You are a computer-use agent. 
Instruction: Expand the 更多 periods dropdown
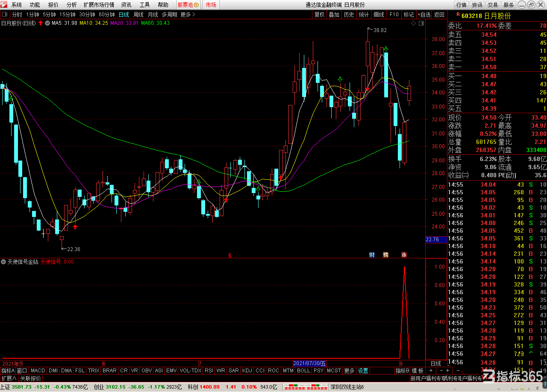188,15
